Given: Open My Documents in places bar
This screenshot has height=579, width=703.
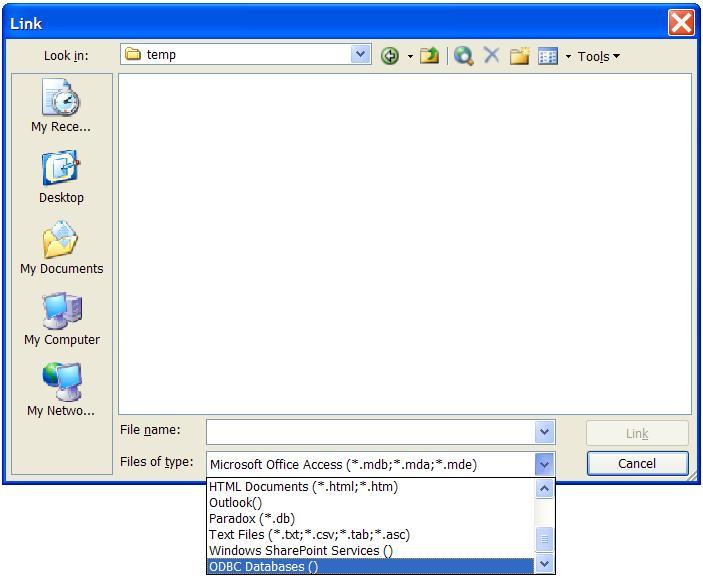Looking at the screenshot, I should click(x=61, y=248).
